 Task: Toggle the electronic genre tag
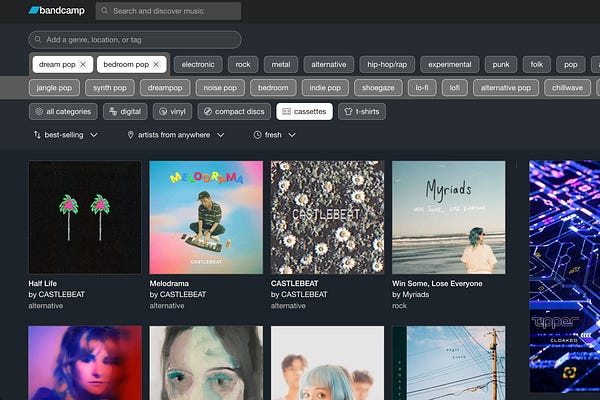coord(198,64)
